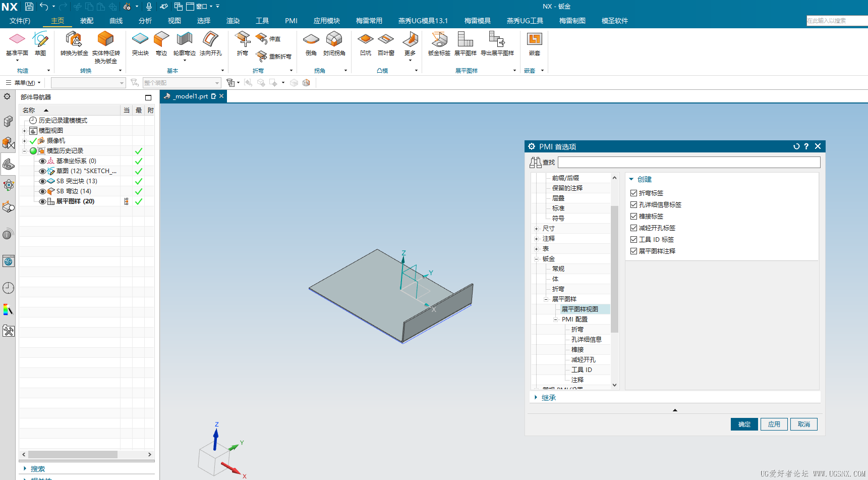Click the undo arrow icon
The height and width of the screenshot is (480, 868).
(x=44, y=7)
